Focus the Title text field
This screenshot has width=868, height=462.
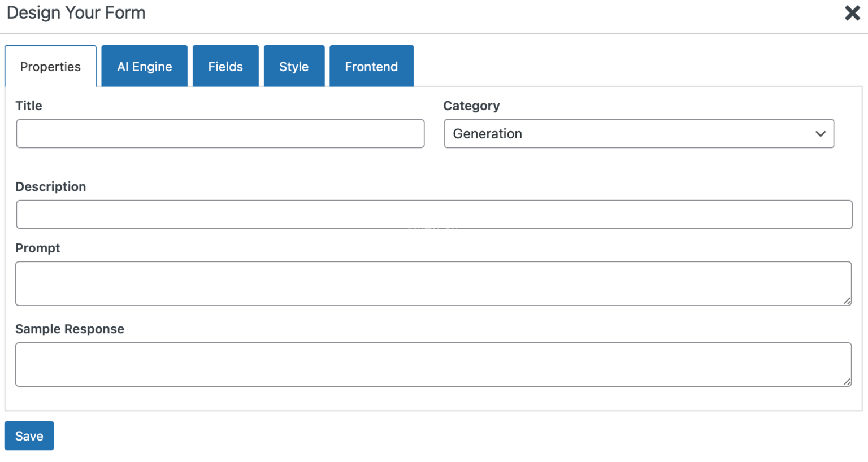(x=220, y=134)
